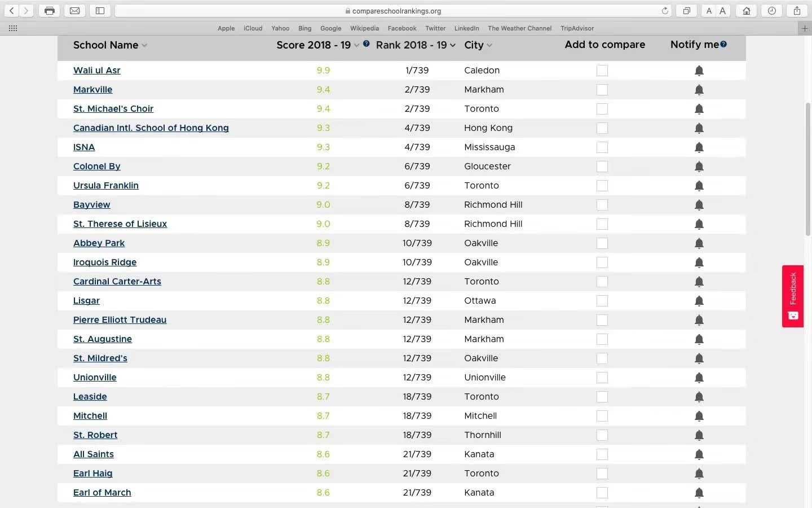Viewport: 812px width, 508px height.
Task: Click the notify bell for Wali ul Asr
Action: click(699, 71)
